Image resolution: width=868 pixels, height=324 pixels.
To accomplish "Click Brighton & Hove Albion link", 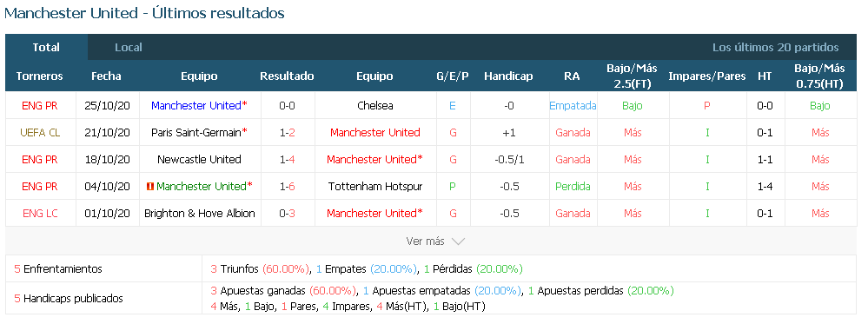I will (199, 213).
